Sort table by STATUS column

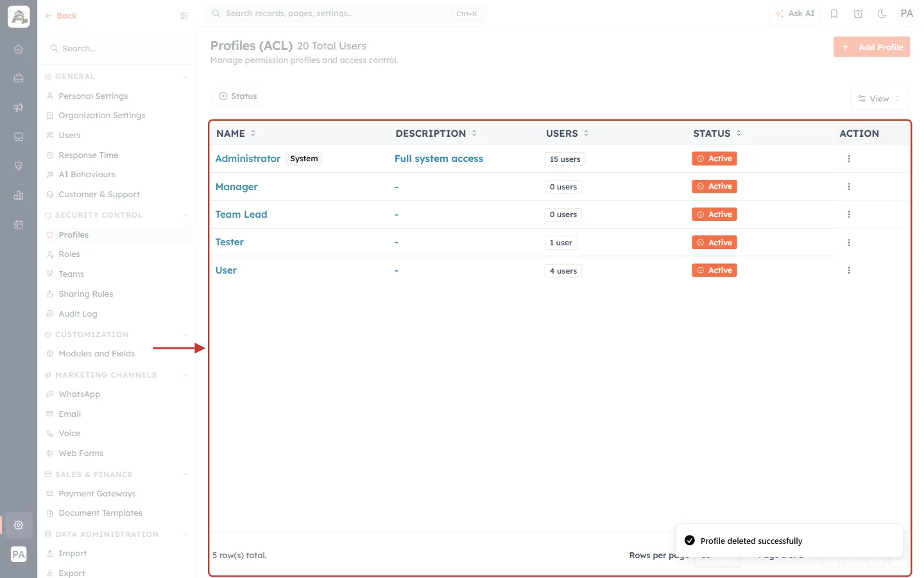click(717, 133)
